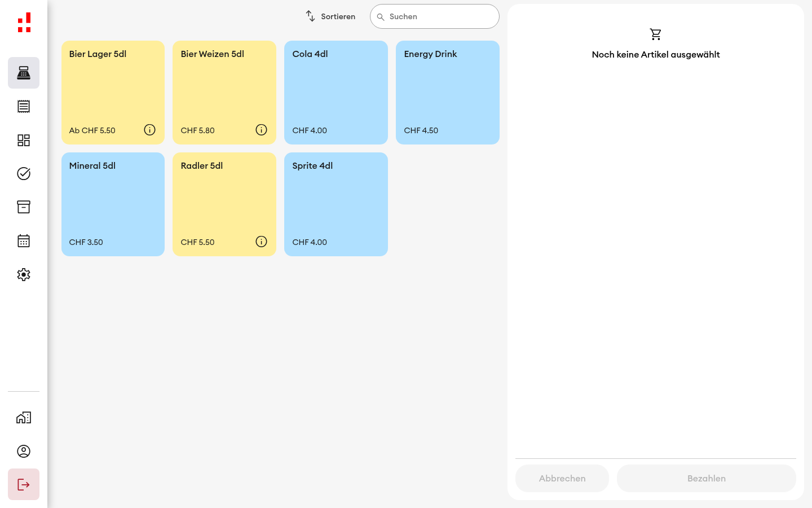Image resolution: width=812 pixels, height=508 pixels.
Task: Click the Suchen search field
Action: 435,16
